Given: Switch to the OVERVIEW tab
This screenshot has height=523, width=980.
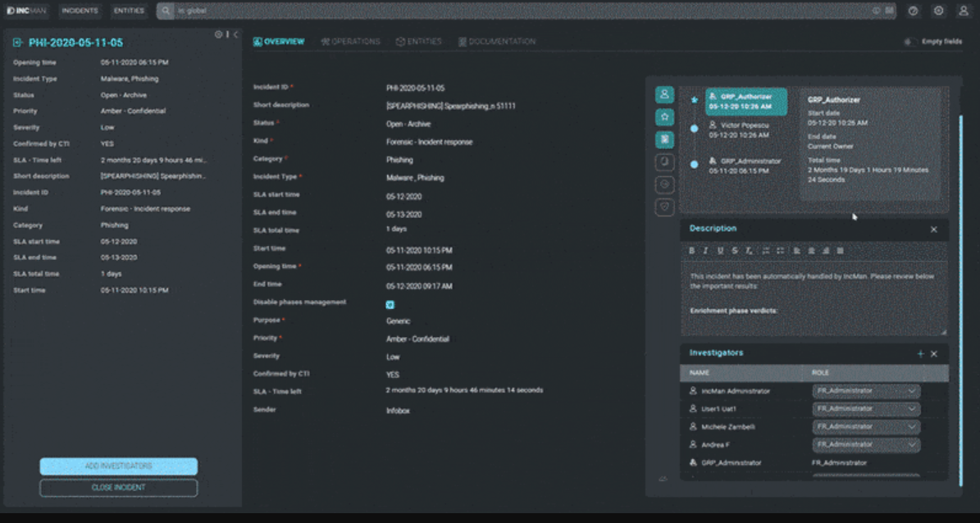Looking at the screenshot, I should tap(279, 42).
